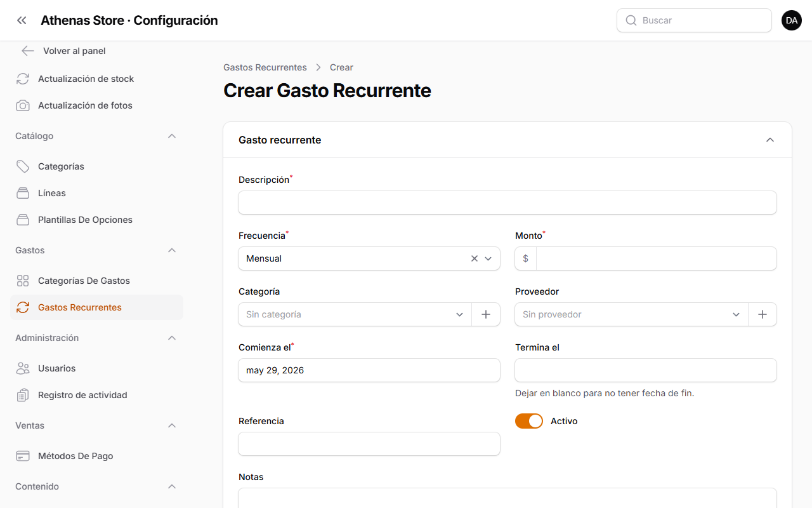Click the Usuarios people icon
812x508 pixels.
pos(23,368)
